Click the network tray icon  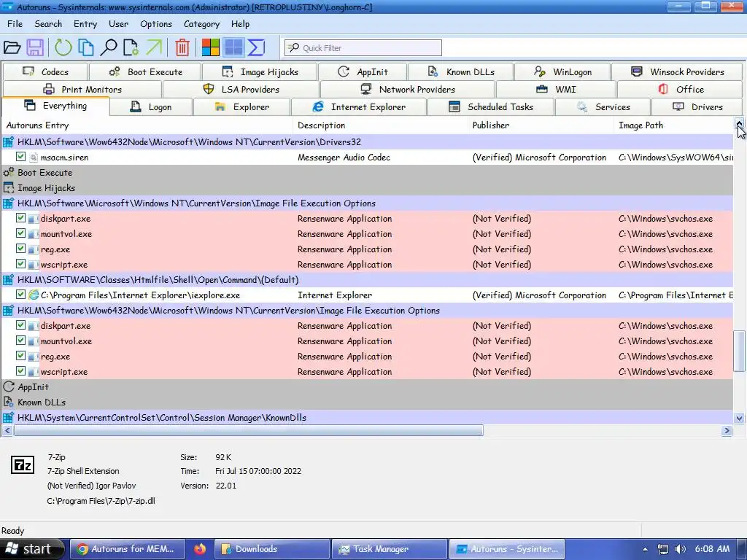(x=662, y=549)
